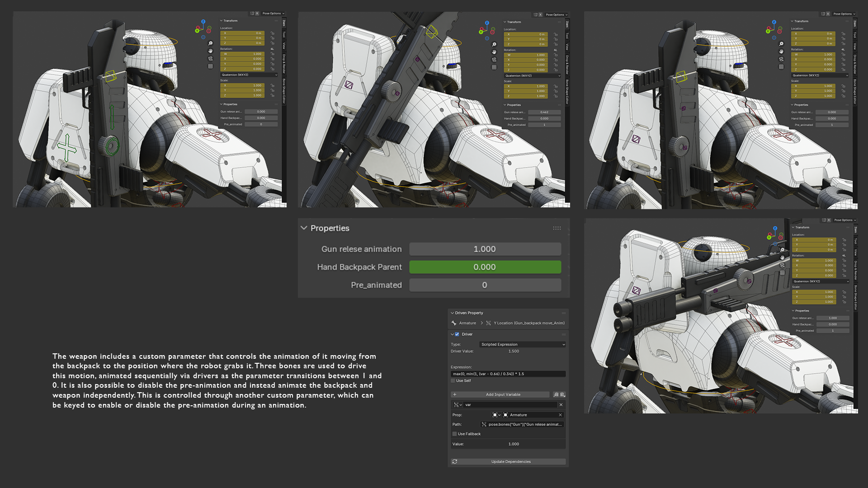Click the green Hand Backpack Parent value slider

coord(485,267)
